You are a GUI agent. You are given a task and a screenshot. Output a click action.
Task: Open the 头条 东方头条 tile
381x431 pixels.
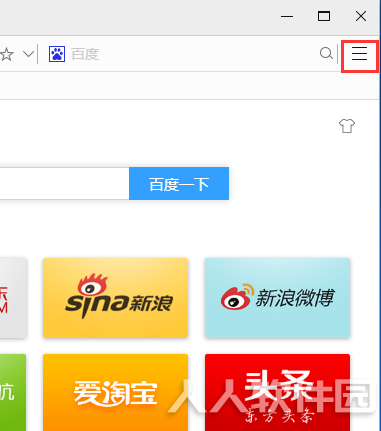pos(277,392)
